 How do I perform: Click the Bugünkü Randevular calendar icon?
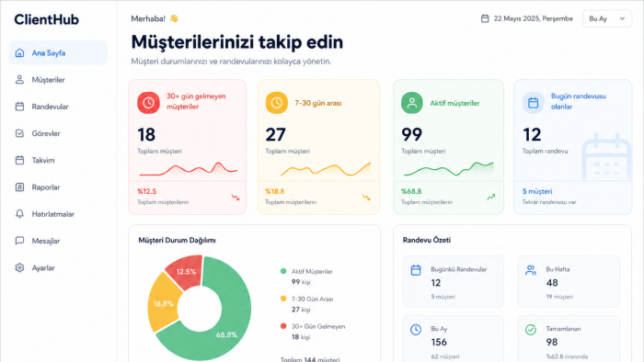(416, 270)
